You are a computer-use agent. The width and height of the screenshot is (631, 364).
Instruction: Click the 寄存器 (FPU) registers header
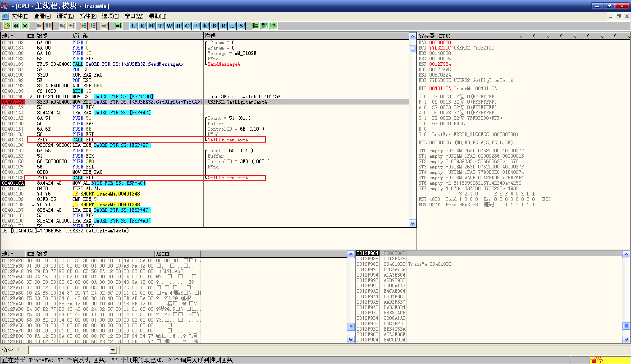434,36
